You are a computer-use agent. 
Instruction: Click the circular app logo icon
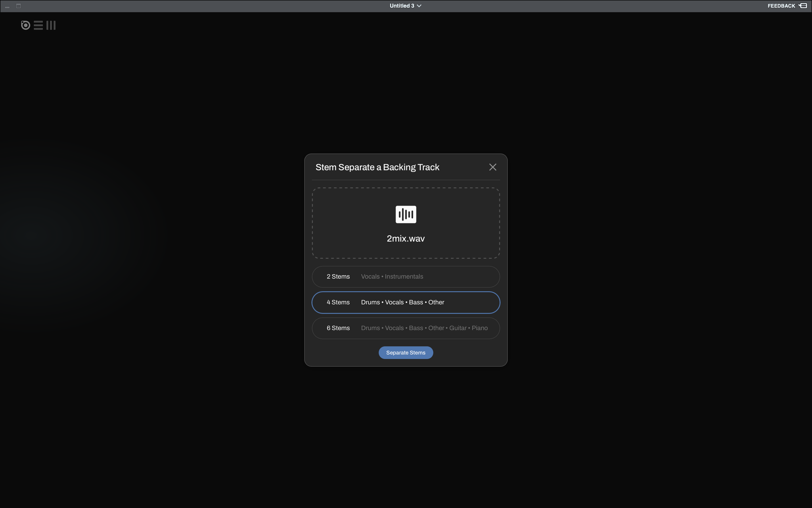pyautogui.click(x=25, y=25)
